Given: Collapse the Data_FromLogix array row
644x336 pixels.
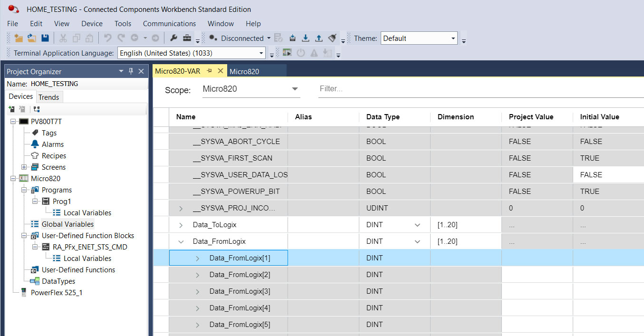Looking at the screenshot, I should [181, 241].
